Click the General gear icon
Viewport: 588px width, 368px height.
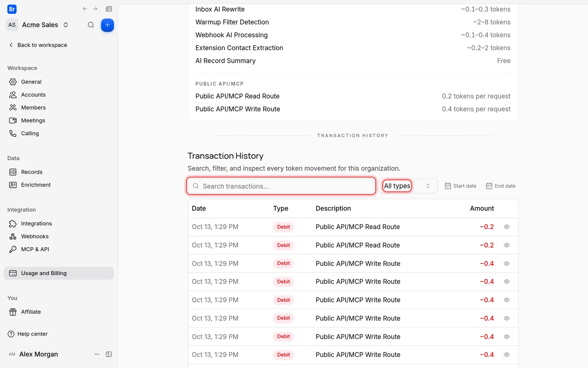pyautogui.click(x=13, y=82)
